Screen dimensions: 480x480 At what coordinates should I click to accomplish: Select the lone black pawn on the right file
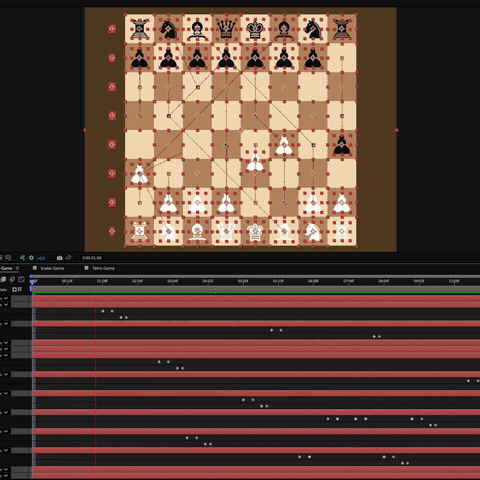point(342,145)
